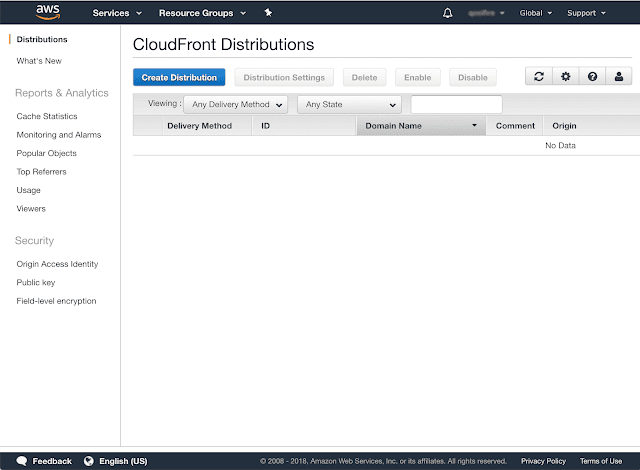Open the help question mark icon
This screenshot has height=470, width=640.
point(592,76)
